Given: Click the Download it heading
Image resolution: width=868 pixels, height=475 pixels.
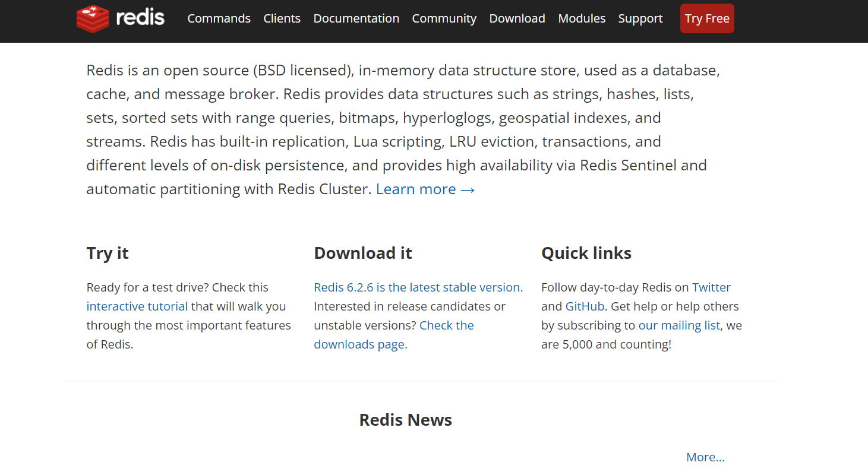Looking at the screenshot, I should 363,253.
